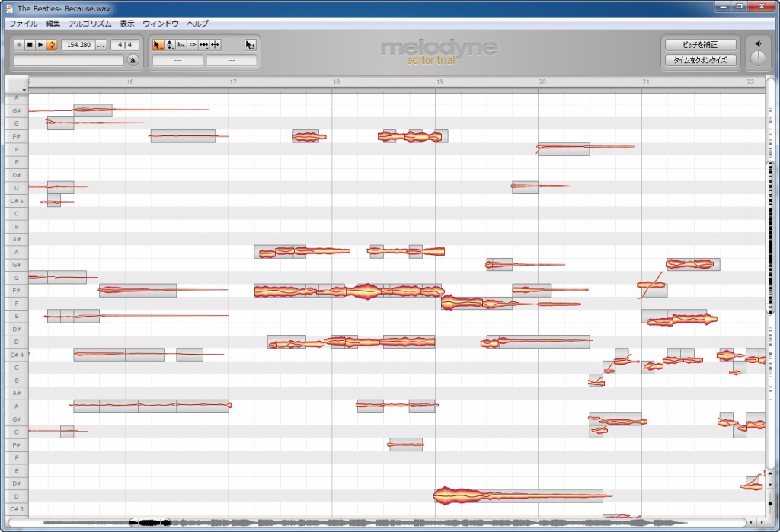The width and height of the screenshot is (780, 532).
Task: Select the timing tool
Action: (204, 45)
